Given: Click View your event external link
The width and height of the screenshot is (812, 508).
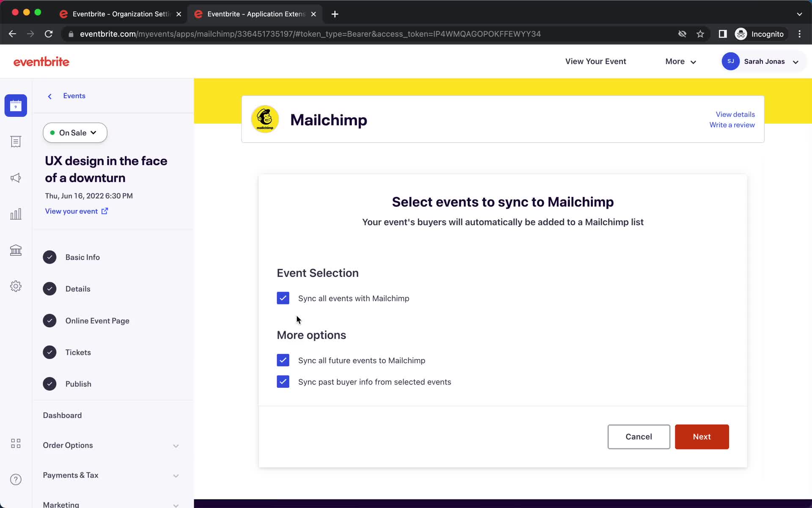Looking at the screenshot, I should pos(76,211).
